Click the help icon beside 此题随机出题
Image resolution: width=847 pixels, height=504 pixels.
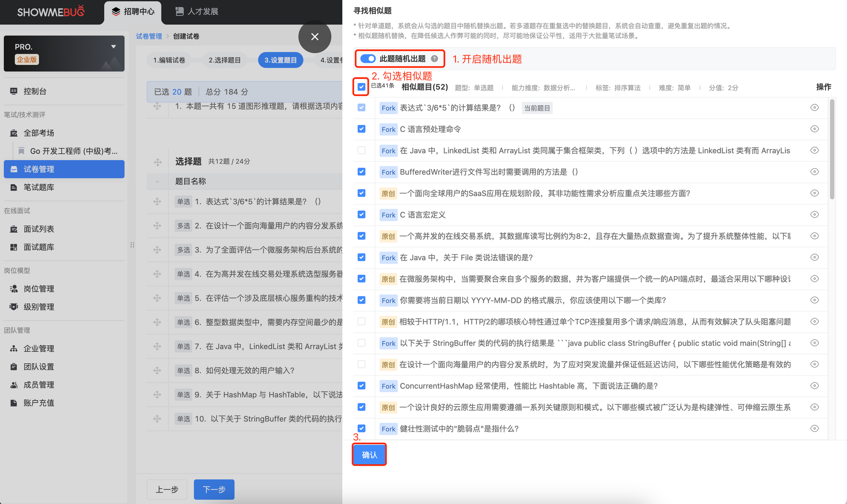pos(434,59)
